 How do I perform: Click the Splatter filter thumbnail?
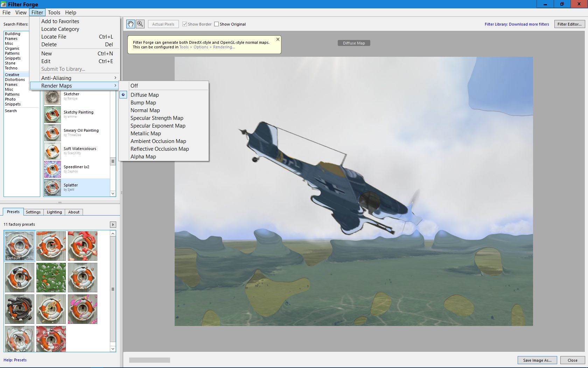click(x=52, y=187)
